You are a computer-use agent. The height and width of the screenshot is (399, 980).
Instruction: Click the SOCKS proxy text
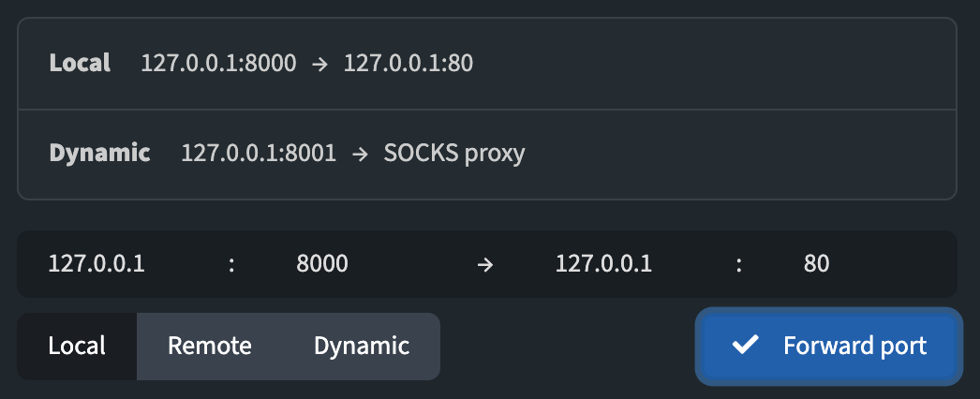(x=454, y=154)
